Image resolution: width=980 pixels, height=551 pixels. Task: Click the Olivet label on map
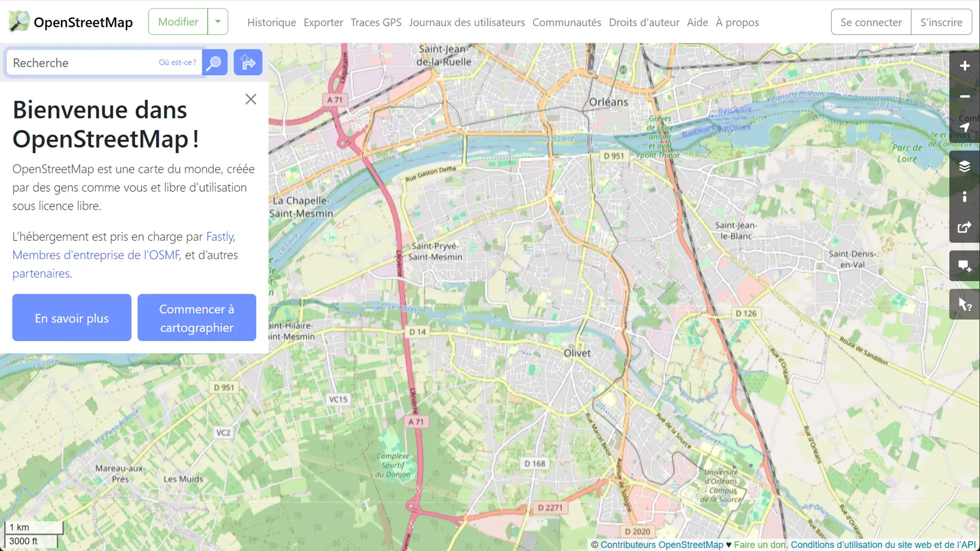point(577,353)
